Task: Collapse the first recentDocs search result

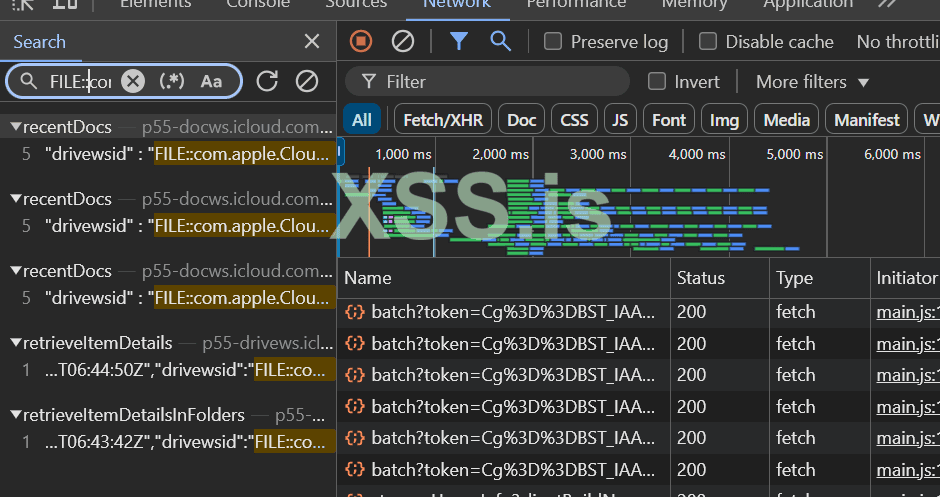Action: 16,127
